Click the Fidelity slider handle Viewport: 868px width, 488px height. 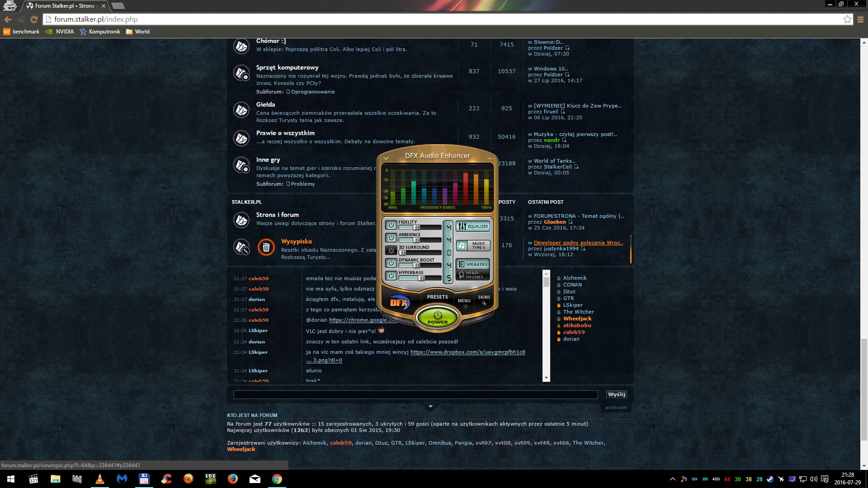(x=417, y=227)
